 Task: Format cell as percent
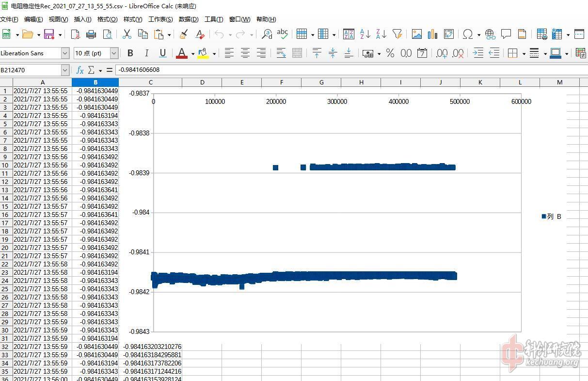(x=390, y=53)
